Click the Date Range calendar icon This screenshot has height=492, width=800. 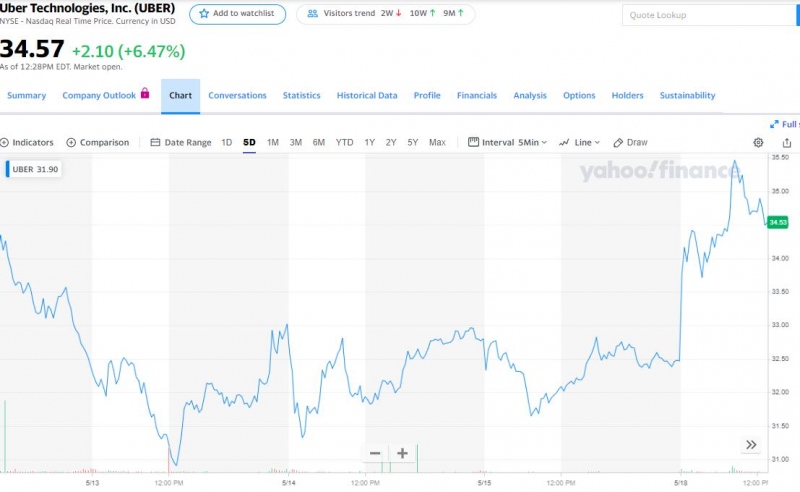coord(155,143)
